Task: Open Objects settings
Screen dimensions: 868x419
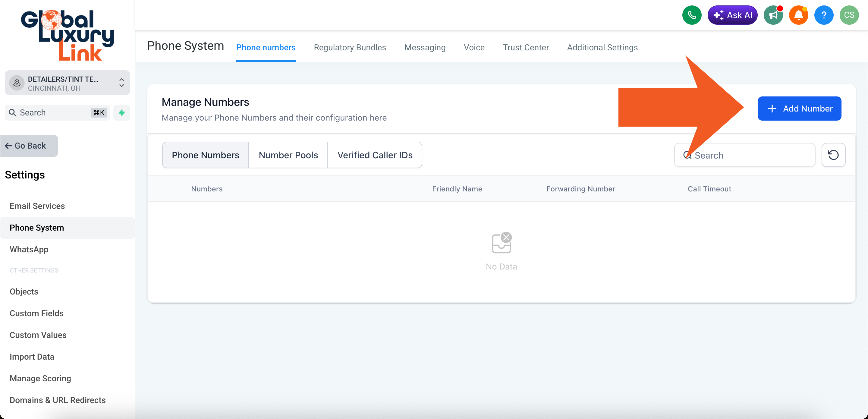Action: tap(24, 291)
